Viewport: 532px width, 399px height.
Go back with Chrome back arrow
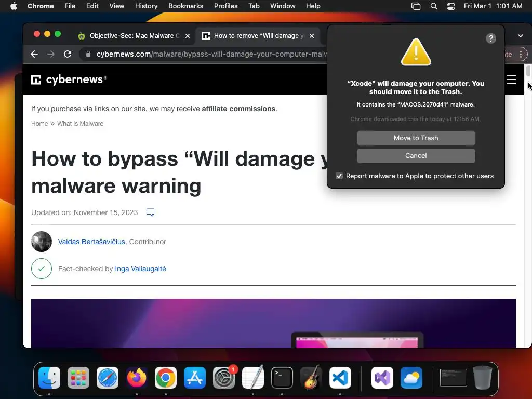click(34, 54)
